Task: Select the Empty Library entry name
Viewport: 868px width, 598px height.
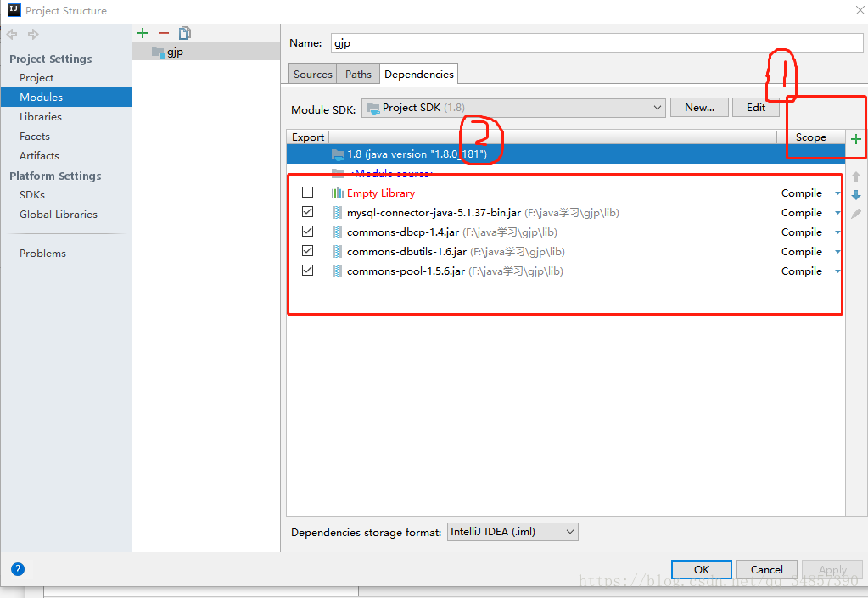Action: tap(381, 193)
